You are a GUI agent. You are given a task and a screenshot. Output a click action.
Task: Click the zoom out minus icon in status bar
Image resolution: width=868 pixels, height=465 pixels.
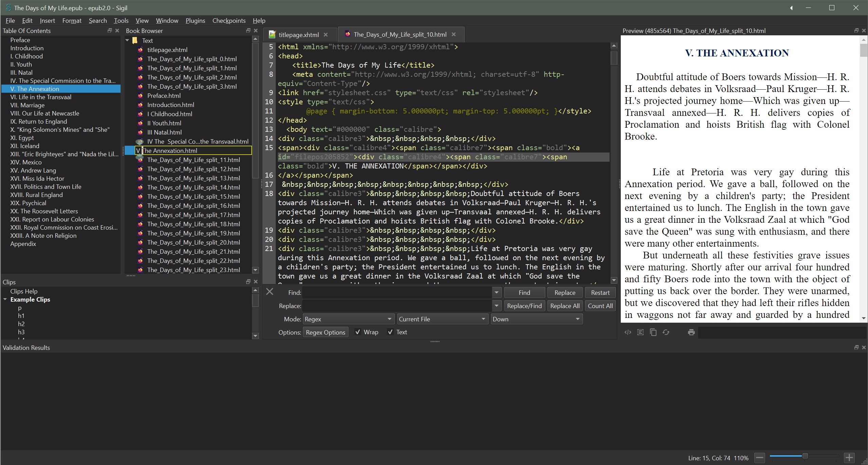tap(759, 458)
